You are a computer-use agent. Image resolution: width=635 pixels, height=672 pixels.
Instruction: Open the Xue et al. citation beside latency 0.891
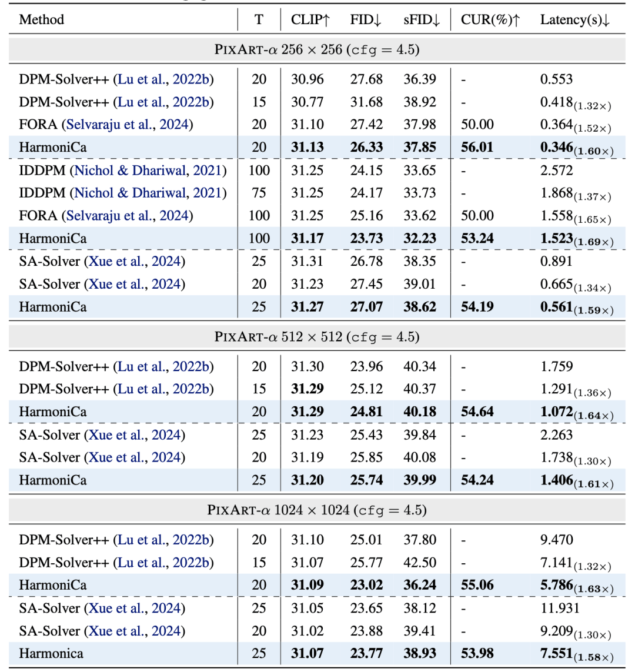pyautogui.click(x=136, y=262)
